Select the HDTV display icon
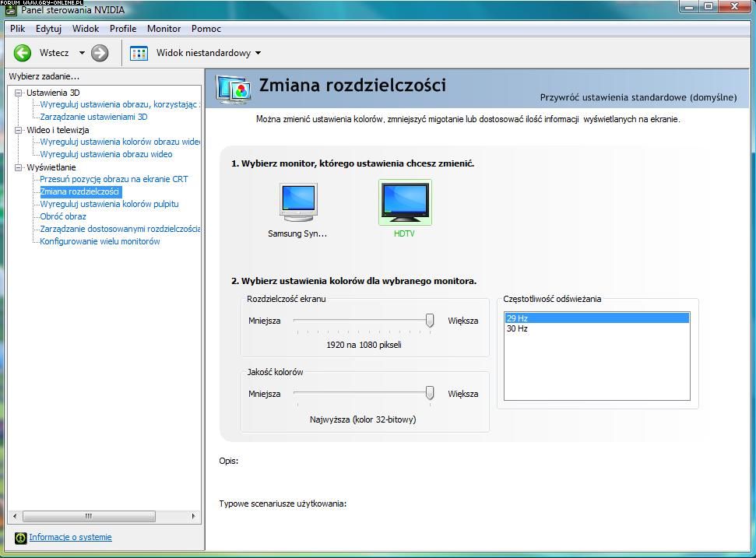The height and width of the screenshot is (558, 756). 405,202
